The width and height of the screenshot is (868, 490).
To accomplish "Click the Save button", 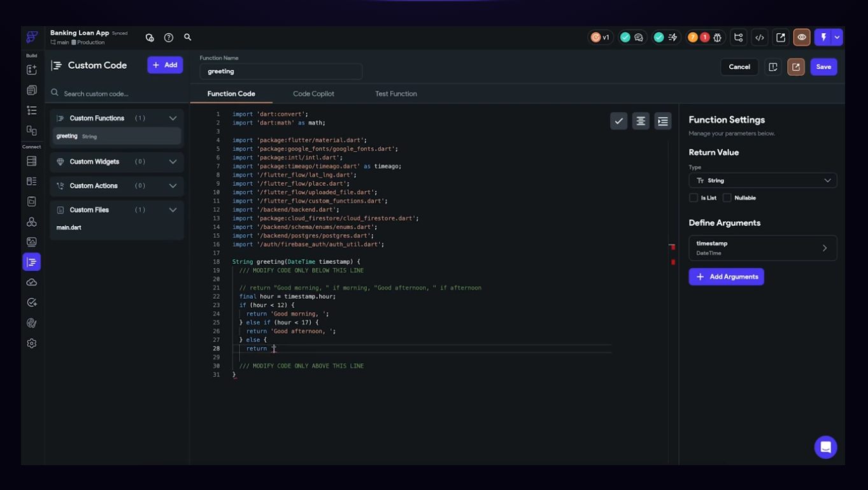I will click(823, 67).
